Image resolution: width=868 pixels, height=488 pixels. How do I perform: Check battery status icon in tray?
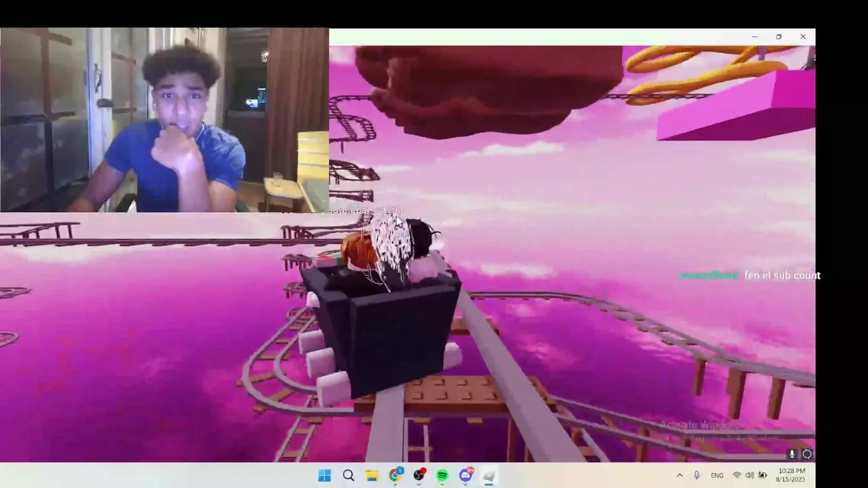pyautogui.click(x=762, y=476)
